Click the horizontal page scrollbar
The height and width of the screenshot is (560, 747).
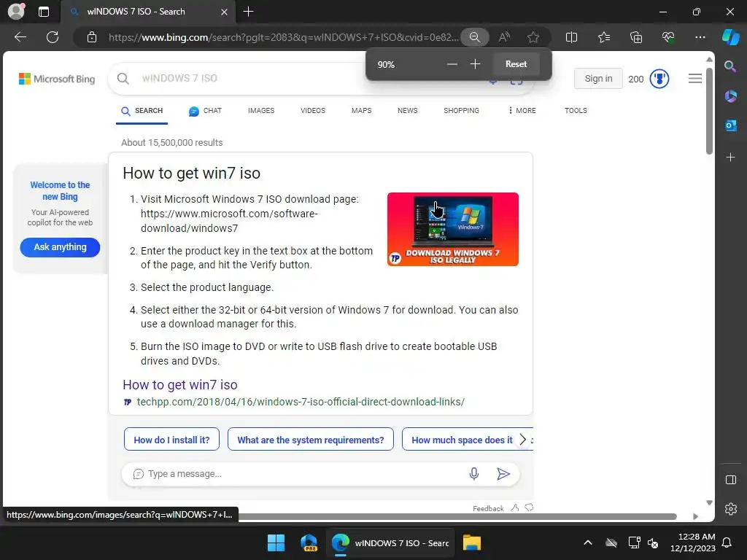(457, 517)
